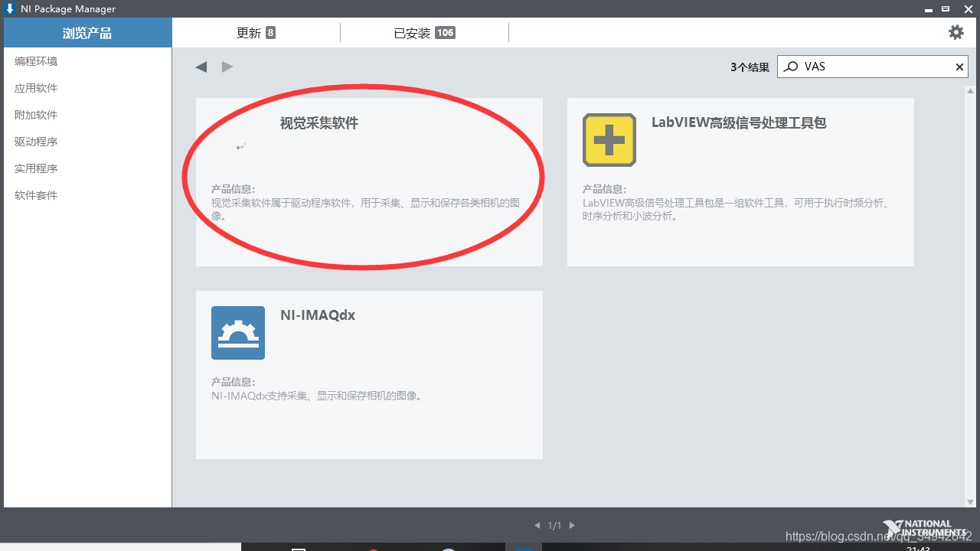The height and width of the screenshot is (551, 980).
Task: Open the NI Package Manager settings gear
Action: click(955, 32)
